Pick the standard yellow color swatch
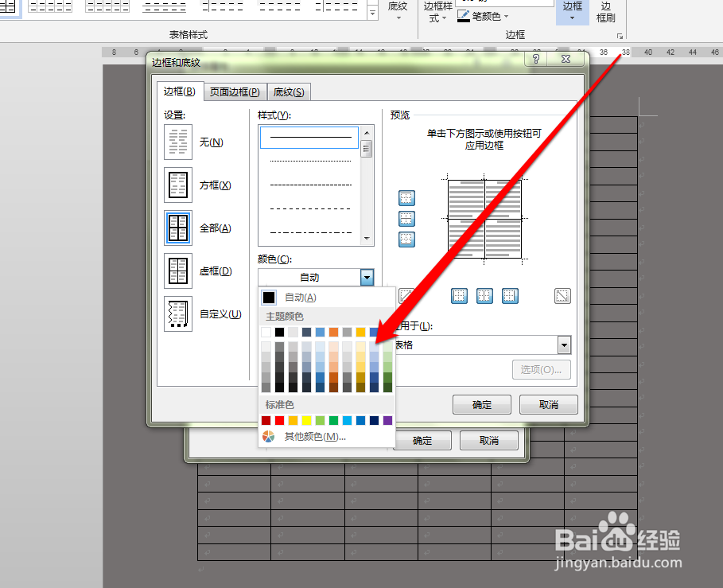Viewport: 723px width, 588px height. coord(307,420)
